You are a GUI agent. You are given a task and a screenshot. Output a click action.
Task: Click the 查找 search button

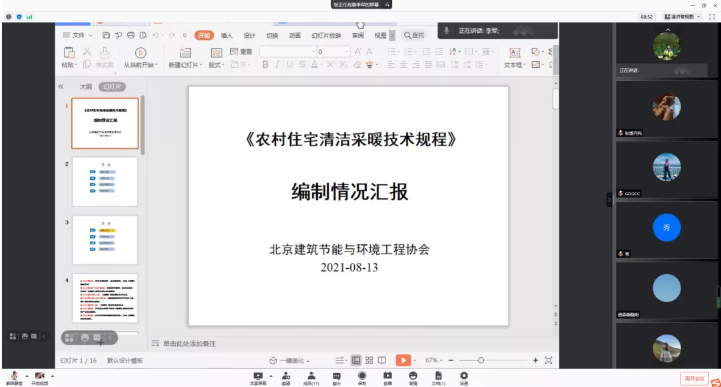pos(414,35)
